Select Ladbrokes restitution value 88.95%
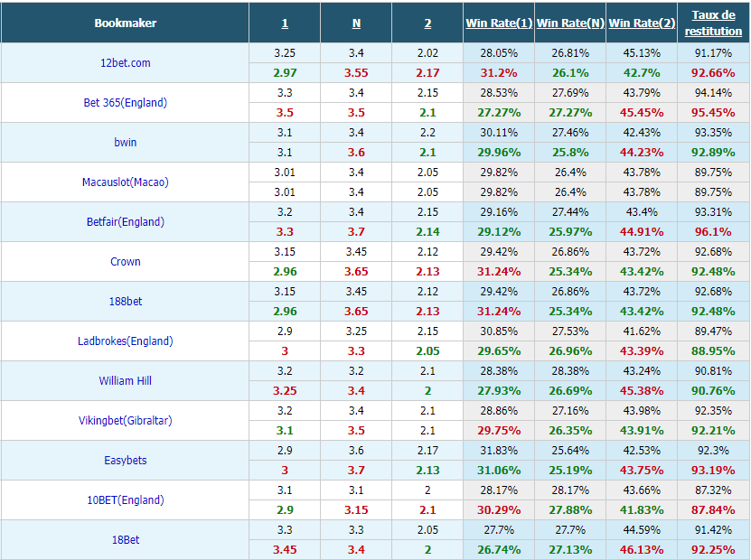Viewport: 751px width, 560px height. [713, 350]
